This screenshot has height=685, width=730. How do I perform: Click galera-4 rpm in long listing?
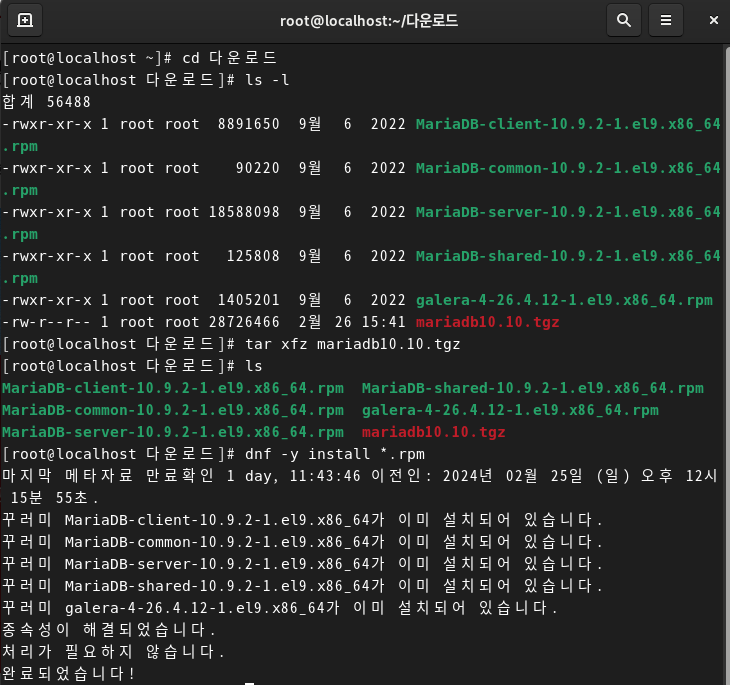click(x=564, y=300)
